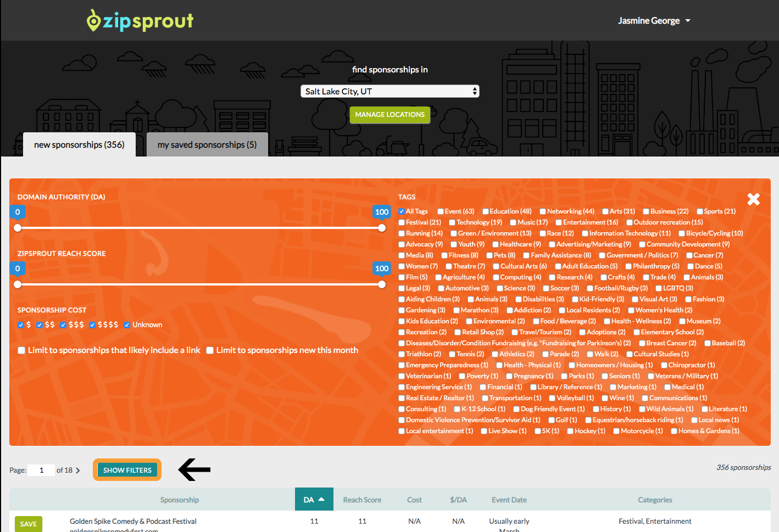The height and width of the screenshot is (532, 779).
Task: Check the LGBTQ (3) tag
Action: tap(659, 288)
